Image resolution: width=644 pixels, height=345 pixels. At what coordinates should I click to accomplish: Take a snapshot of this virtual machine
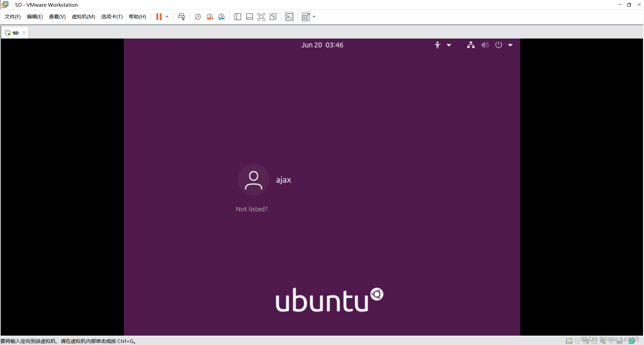pyautogui.click(x=198, y=17)
